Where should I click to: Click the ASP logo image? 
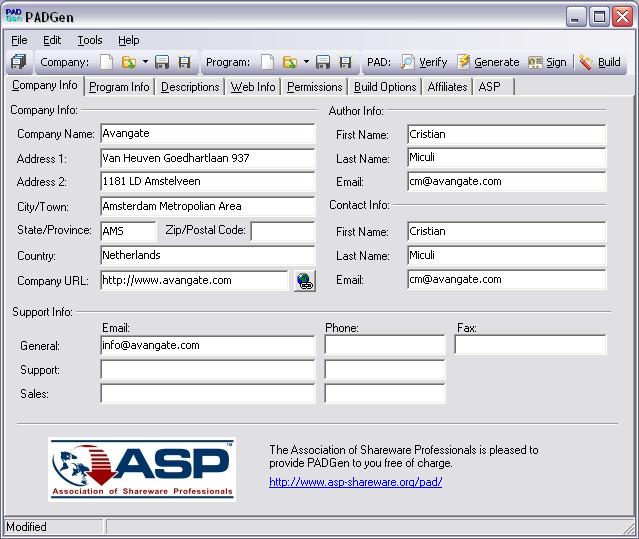pyautogui.click(x=142, y=470)
